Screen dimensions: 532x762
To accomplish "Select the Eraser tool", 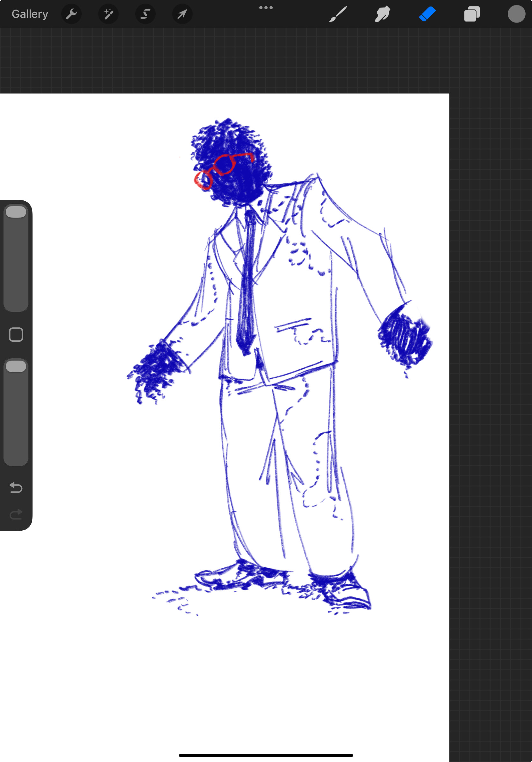I will [427, 14].
